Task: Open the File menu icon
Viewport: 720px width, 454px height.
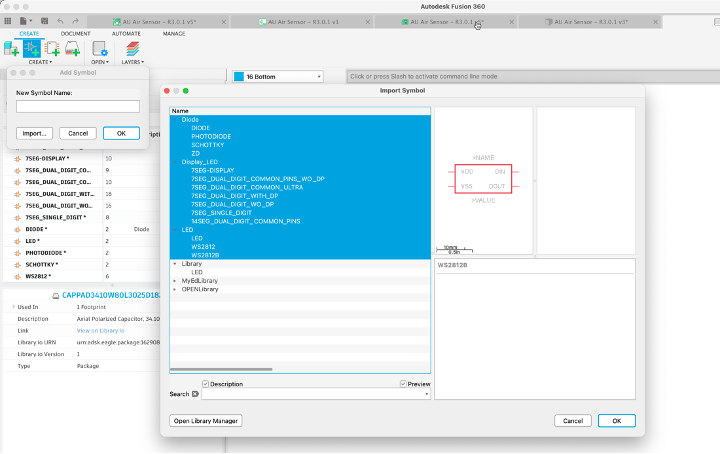Action: (x=23, y=21)
